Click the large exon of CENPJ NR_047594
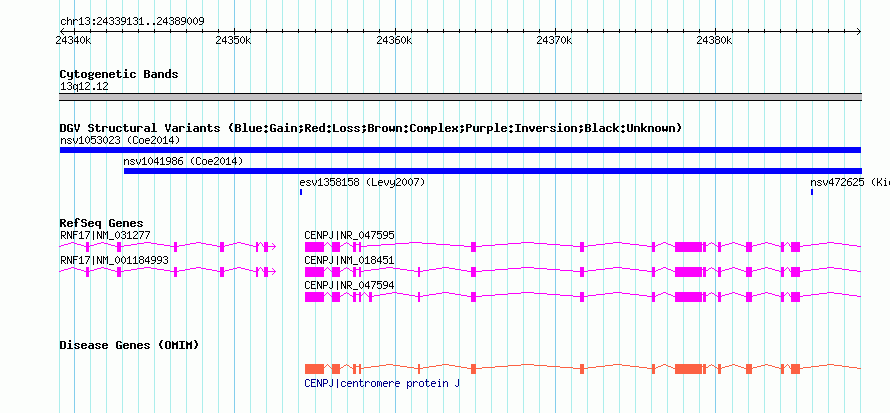Image resolution: width=890 pixels, height=413 pixels. [688, 297]
